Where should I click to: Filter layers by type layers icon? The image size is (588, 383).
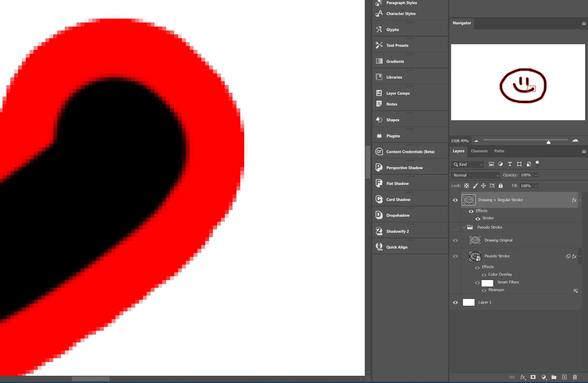point(509,164)
